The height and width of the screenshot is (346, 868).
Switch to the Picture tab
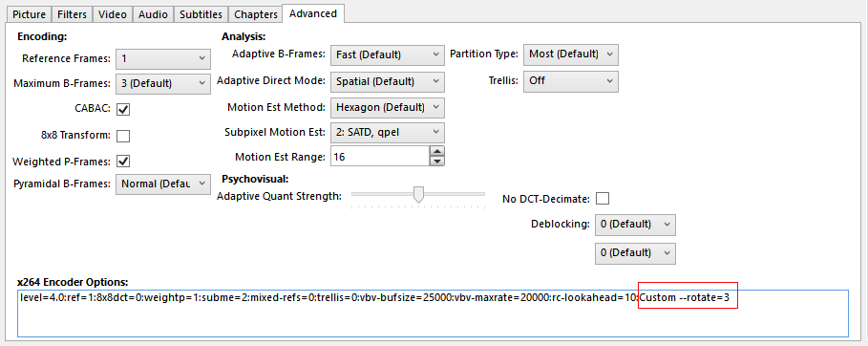point(30,14)
